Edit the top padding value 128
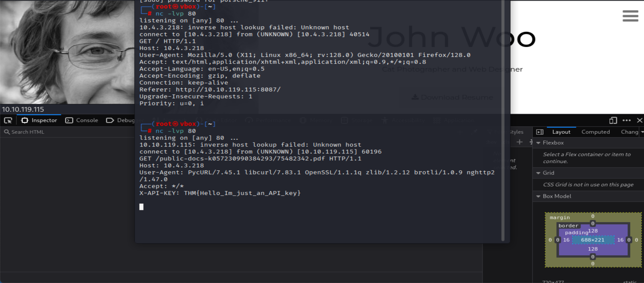Image resolution: width=644 pixels, height=283 pixels. point(593,231)
